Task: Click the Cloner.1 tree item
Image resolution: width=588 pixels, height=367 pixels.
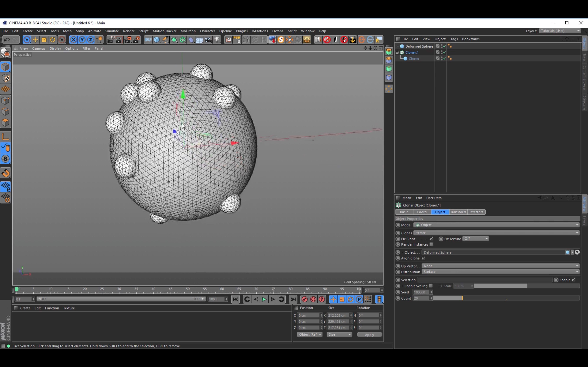Action: [412, 52]
